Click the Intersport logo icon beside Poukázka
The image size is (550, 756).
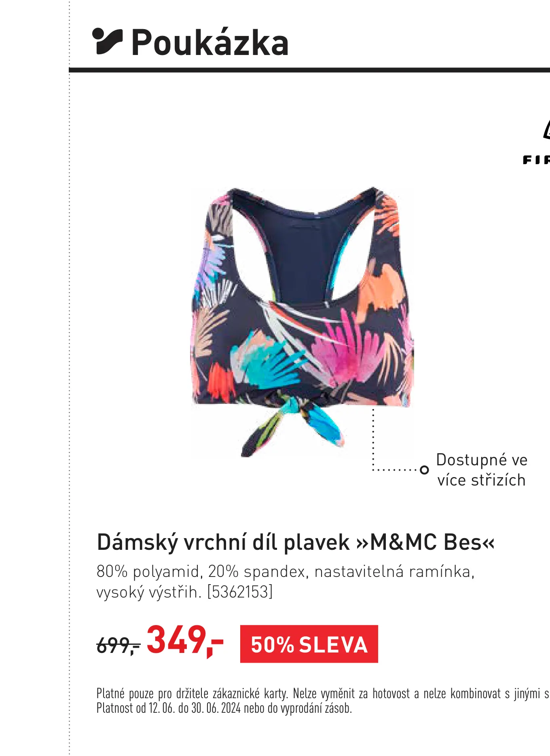pyautogui.click(x=107, y=41)
